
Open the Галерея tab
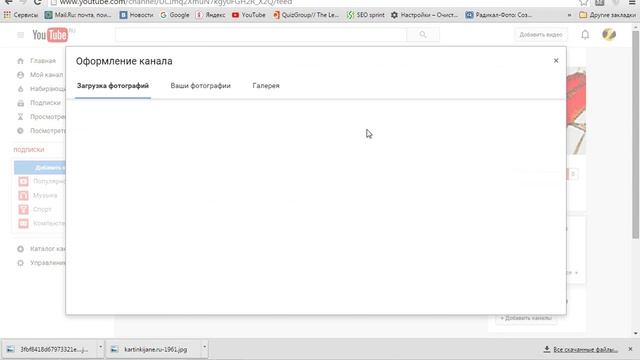[266, 86]
